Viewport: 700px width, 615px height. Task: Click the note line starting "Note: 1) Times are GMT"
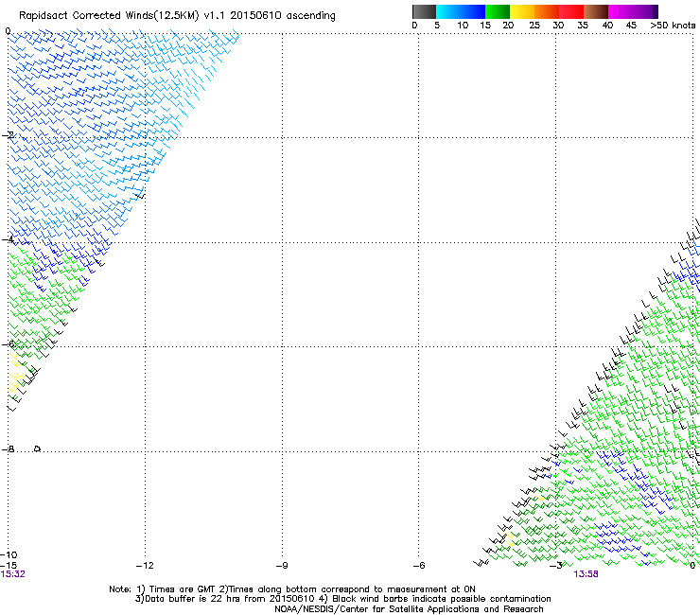point(292,589)
